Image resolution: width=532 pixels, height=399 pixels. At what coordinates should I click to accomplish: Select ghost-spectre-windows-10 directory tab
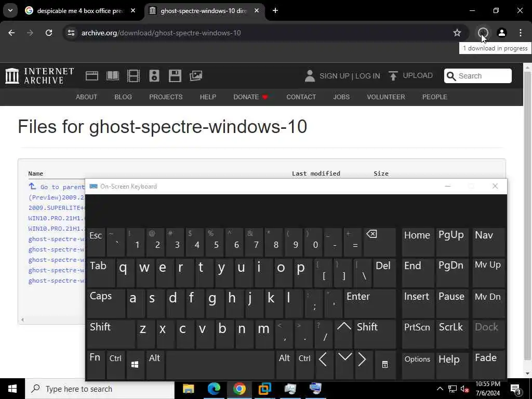(x=204, y=11)
